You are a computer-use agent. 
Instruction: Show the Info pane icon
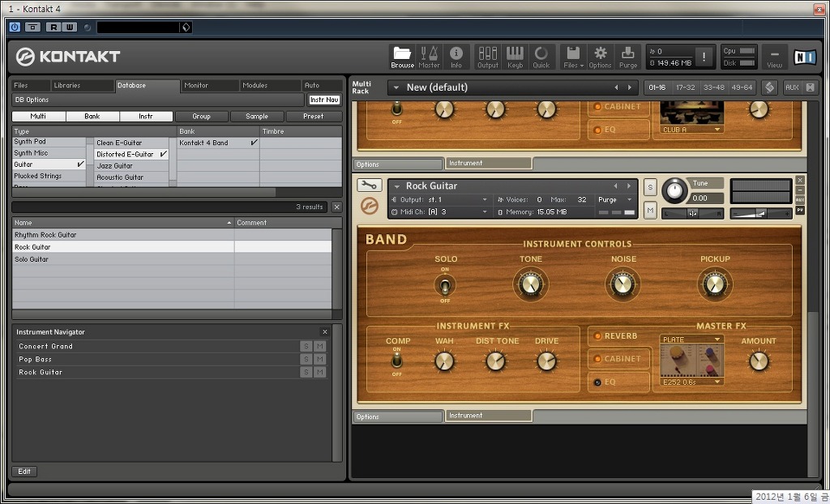(x=456, y=57)
